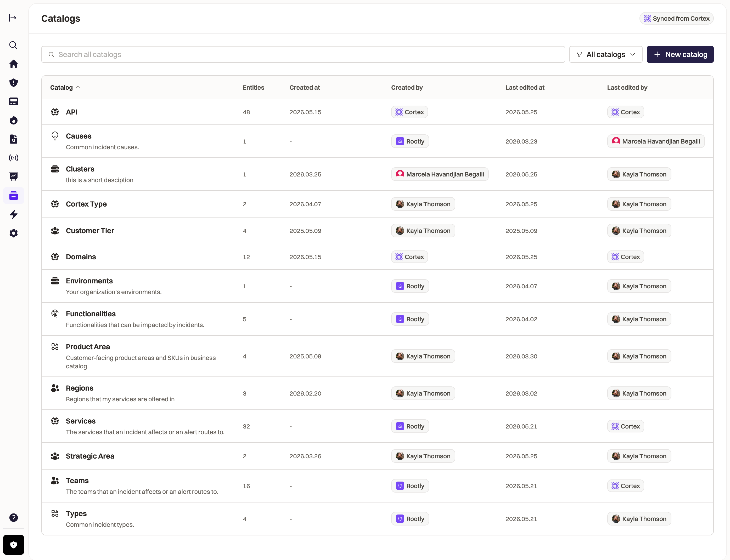Open the shield alert icon in sidebar
730x560 pixels.
click(13, 83)
